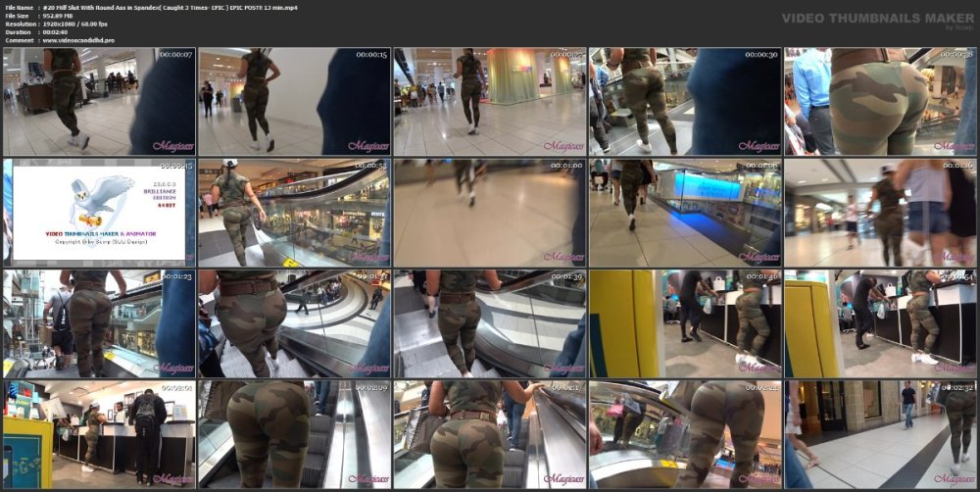Open the comment link www.videoscandidhd.pro
The height and width of the screenshot is (492, 980).
[78, 40]
